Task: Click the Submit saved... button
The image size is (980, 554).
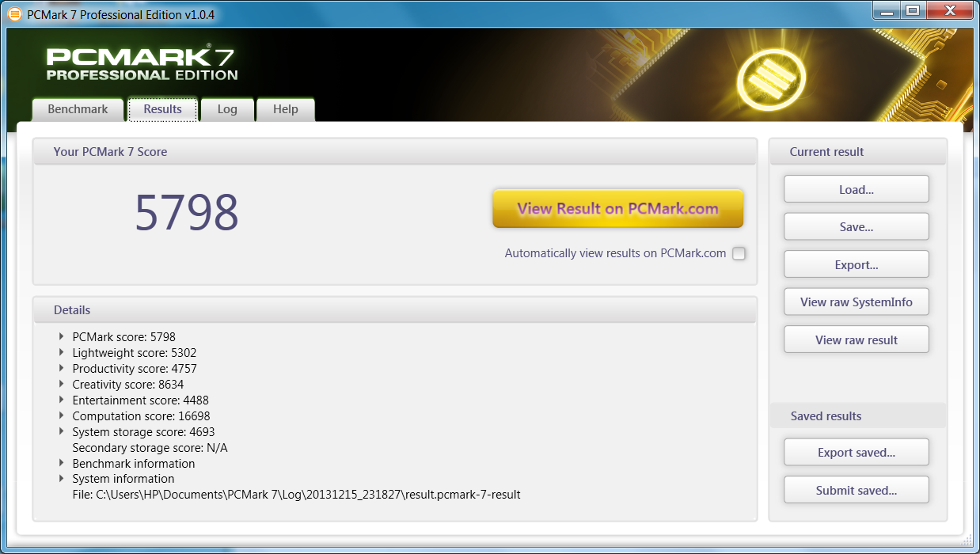Action: point(857,491)
